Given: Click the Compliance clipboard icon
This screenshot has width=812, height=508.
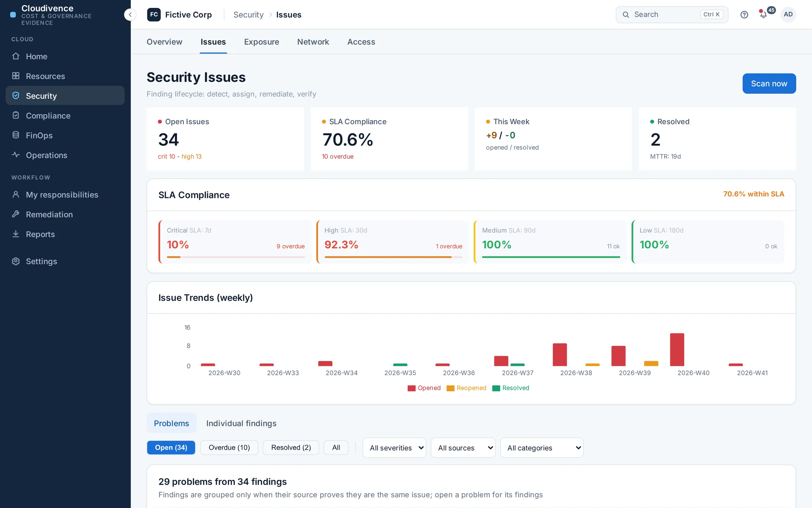Looking at the screenshot, I should (16, 116).
